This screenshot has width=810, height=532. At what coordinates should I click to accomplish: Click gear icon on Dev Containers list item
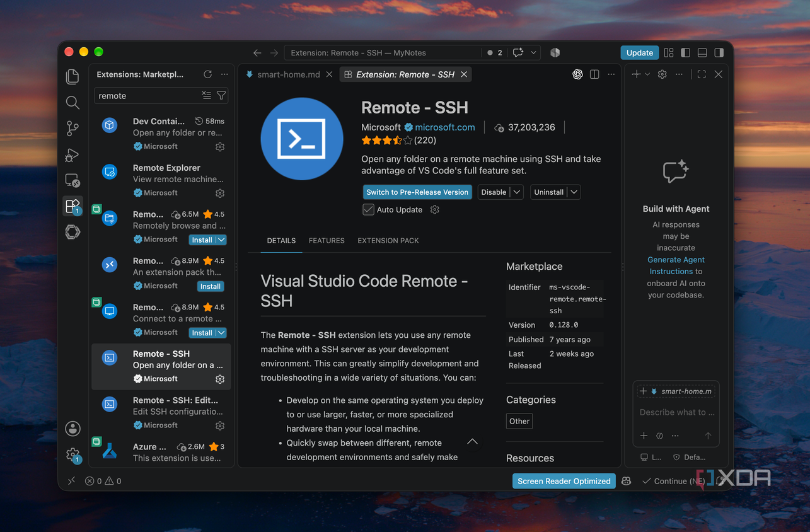pos(220,146)
